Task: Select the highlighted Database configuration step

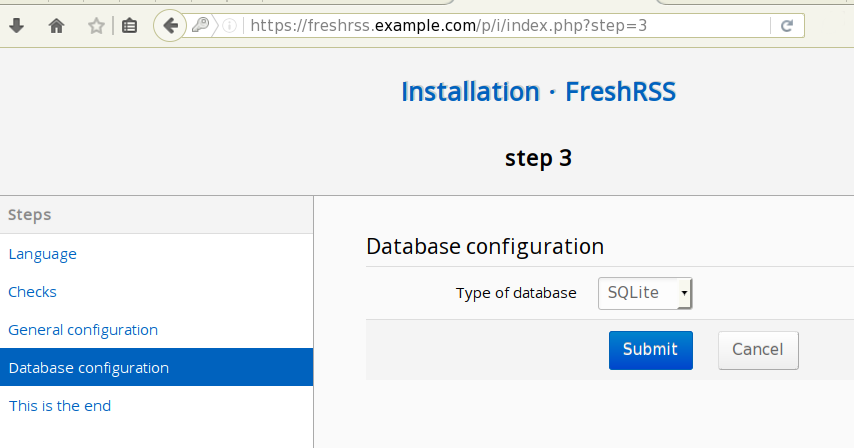Action: click(88, 368)
